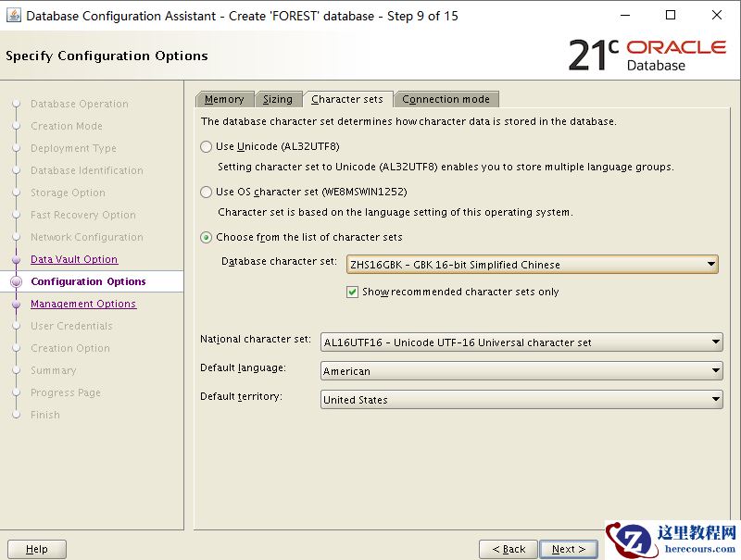Minimize the Database Configuration Assistant window
741x560 pixels.
625,16
